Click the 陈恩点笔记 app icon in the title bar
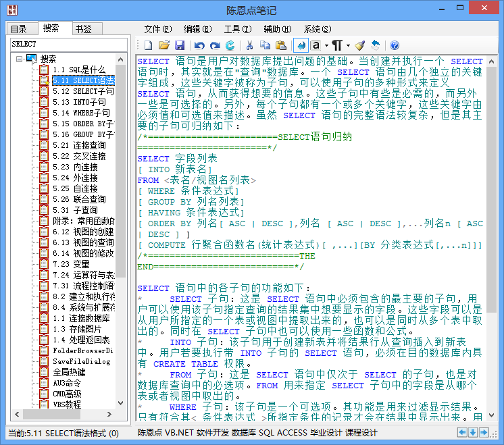 pos(12,10)
